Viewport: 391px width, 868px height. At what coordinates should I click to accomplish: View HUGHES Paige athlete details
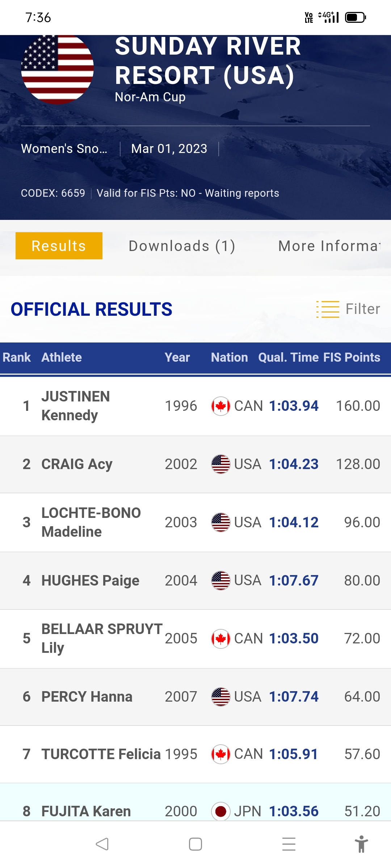pyautogui.click(x=90, y=580)
